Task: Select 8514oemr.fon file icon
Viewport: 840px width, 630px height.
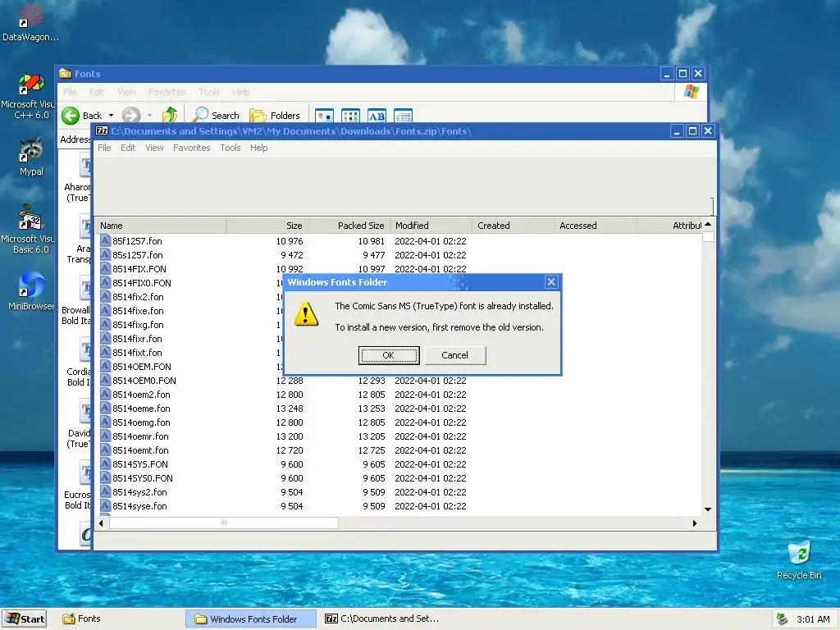Action: click(x=105, y=436)
